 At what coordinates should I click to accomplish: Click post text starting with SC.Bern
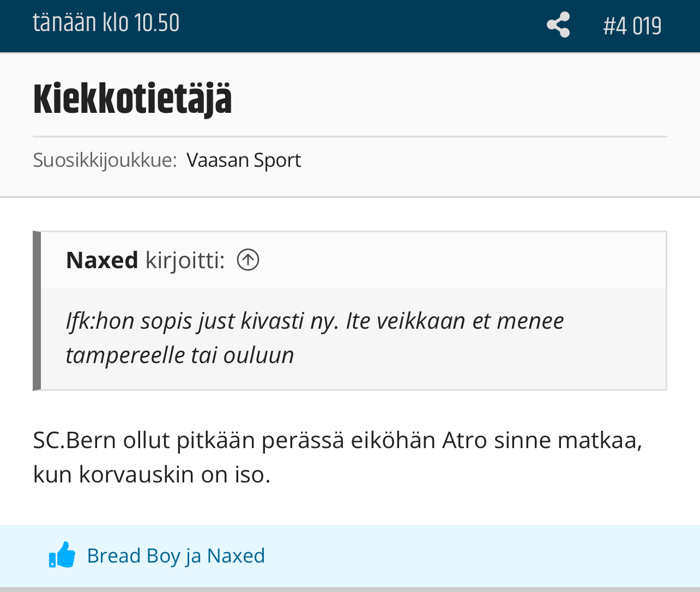click(337, 440)
